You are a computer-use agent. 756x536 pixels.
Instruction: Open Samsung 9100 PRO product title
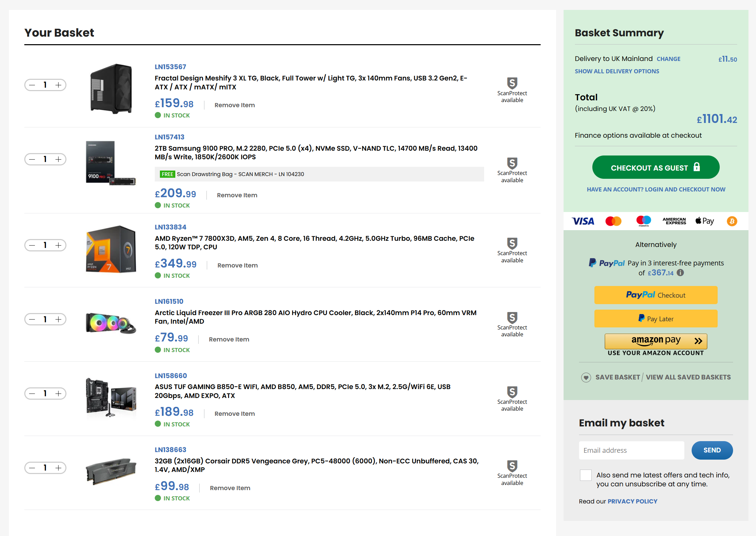click(x=316, y=153)
